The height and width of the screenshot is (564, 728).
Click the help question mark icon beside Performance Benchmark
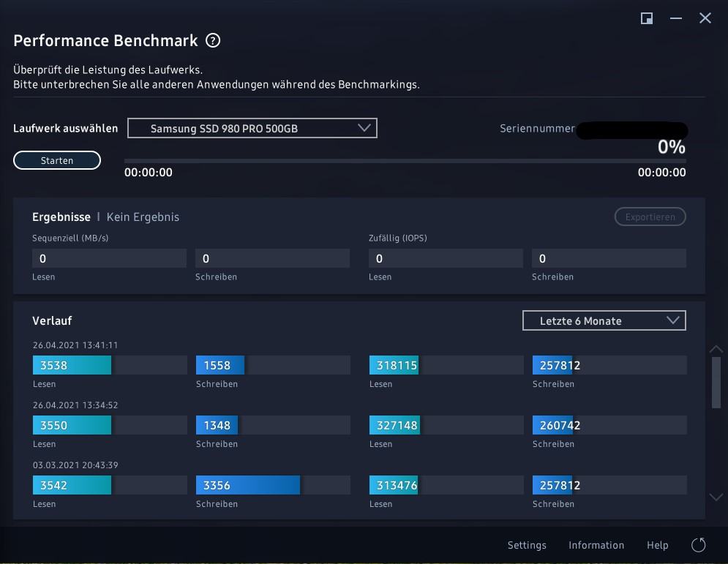click(213, 41)
